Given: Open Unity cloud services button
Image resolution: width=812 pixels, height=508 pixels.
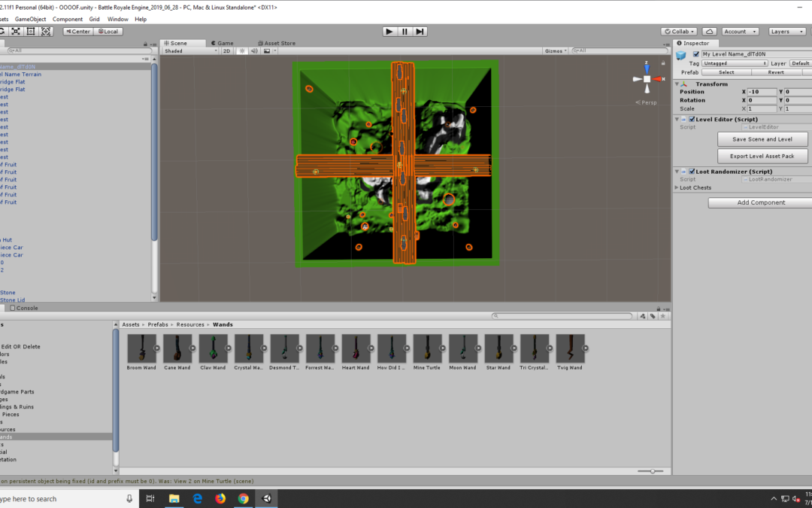Looking at the screenshot, I should point(710,32).
